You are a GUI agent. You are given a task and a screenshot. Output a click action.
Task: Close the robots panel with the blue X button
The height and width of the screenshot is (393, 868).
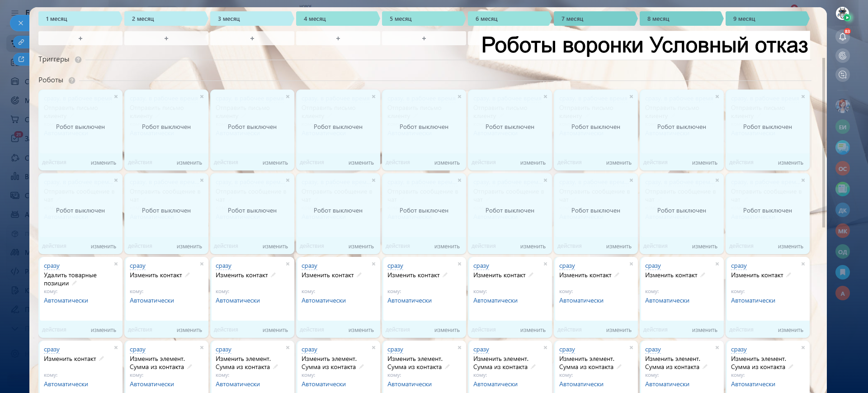pyautogui.click(x=21, y=23)
